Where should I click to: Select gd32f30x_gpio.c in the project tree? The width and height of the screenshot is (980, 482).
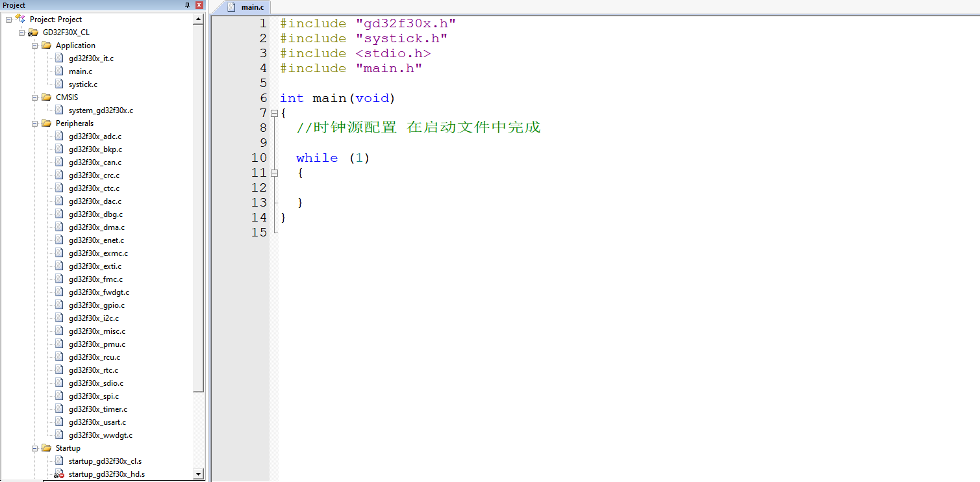(x=97, y=305)
